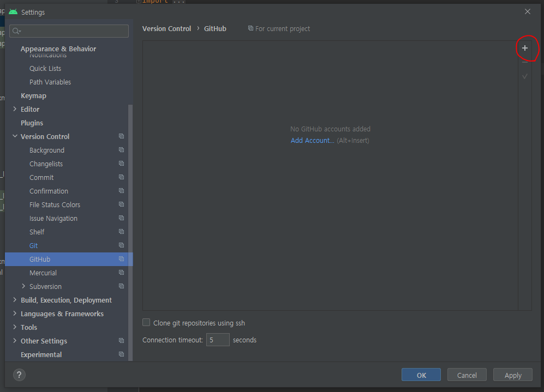Expand the Other Settings group
544x392 pixels.
point(15,341)
